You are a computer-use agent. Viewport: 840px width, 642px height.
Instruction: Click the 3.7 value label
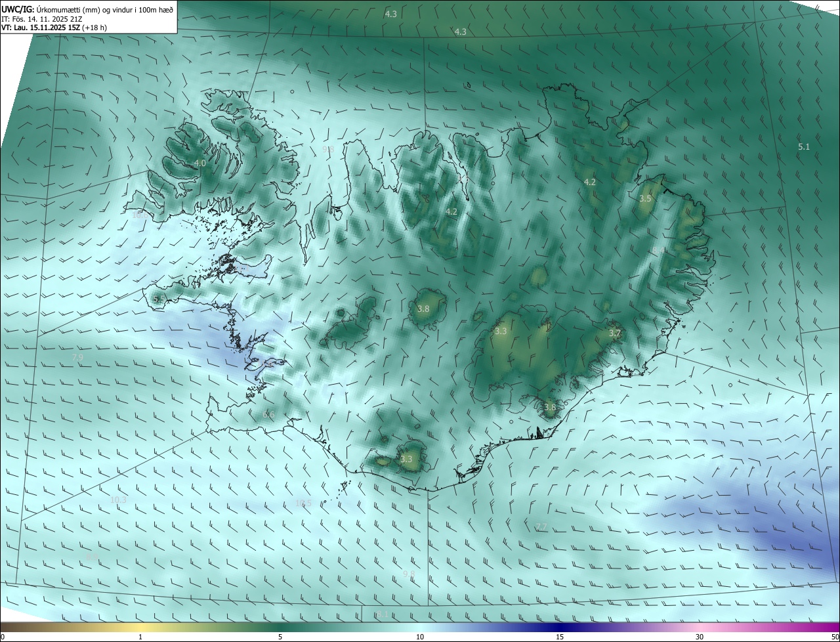pyautogui.click(x=614, y=333)
